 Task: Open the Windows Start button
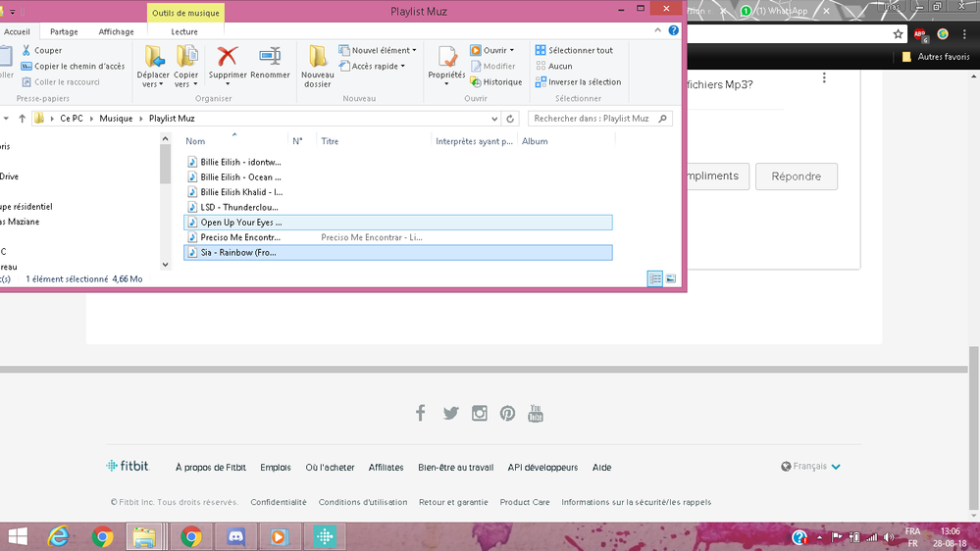point(18,536)
